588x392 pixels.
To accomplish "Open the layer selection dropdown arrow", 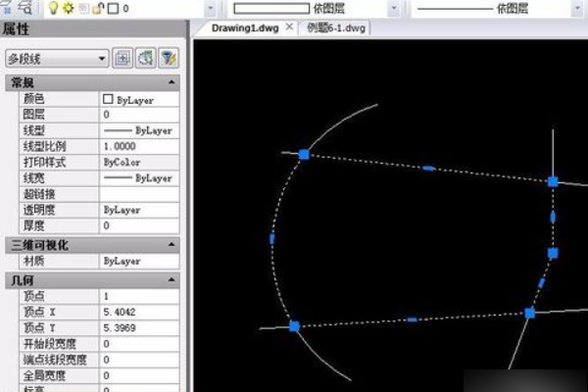I will tap(211, 8).
